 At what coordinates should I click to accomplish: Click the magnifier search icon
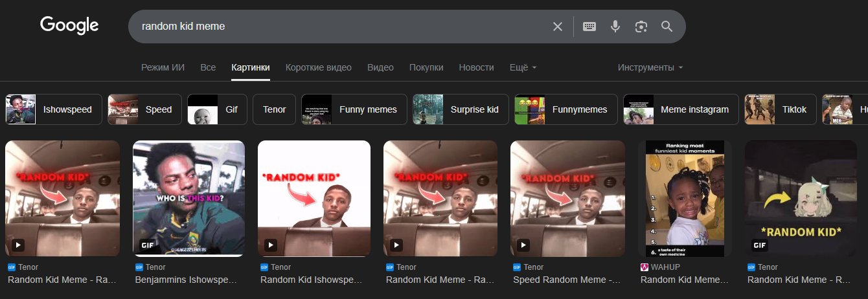667,27
